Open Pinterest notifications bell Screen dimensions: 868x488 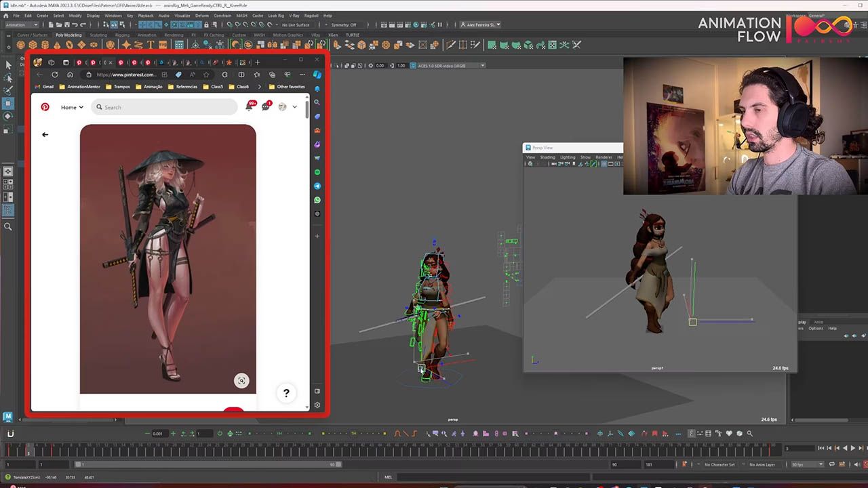click(249, 107)
